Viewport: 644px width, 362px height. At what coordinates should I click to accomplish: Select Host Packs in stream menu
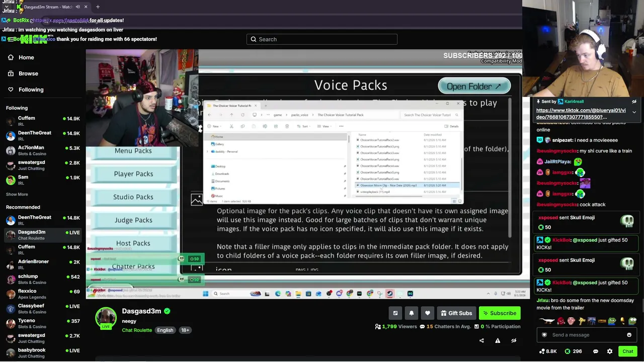click(133, 243)
